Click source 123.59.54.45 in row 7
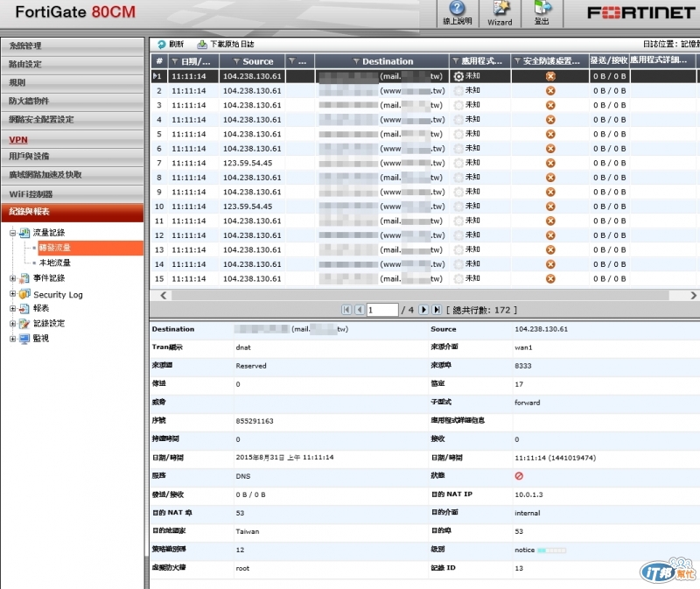The height and width of the screenshot is (589, 700). coord(248,163)
